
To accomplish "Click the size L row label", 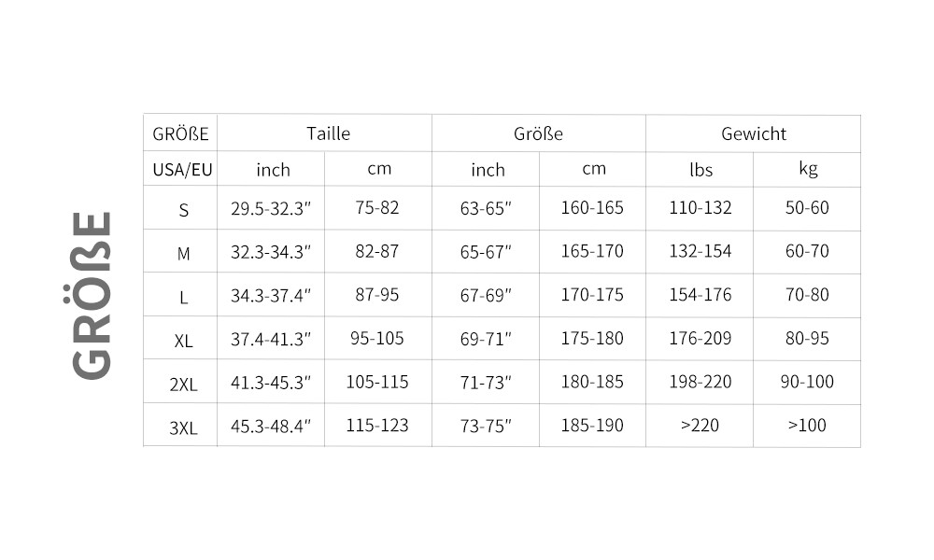I will point(183,297).
